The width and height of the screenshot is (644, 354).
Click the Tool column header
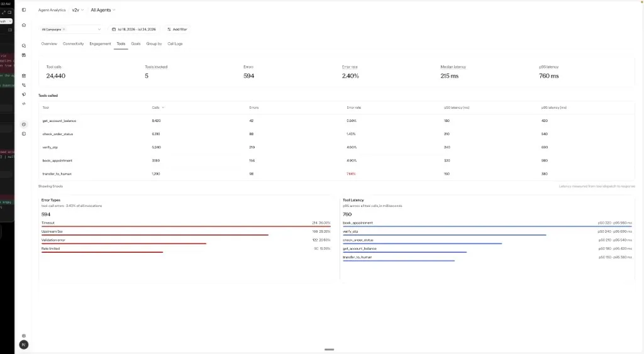coord(45,108)
